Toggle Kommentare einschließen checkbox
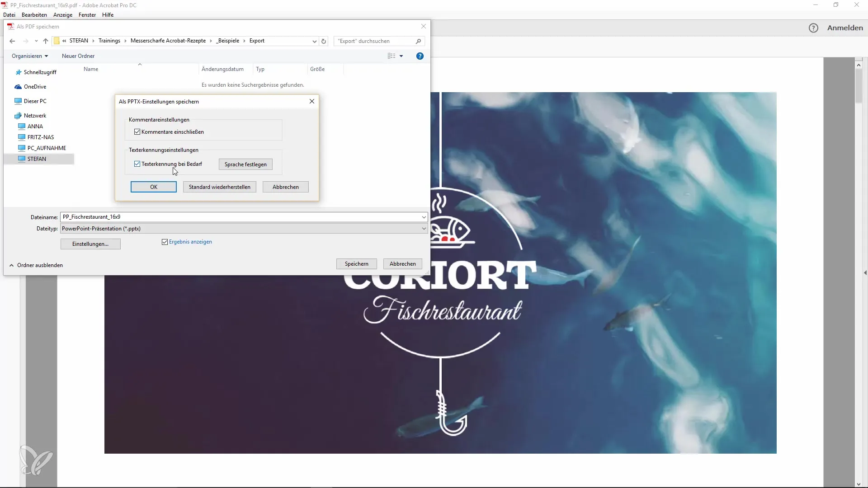 pos(137,132)
